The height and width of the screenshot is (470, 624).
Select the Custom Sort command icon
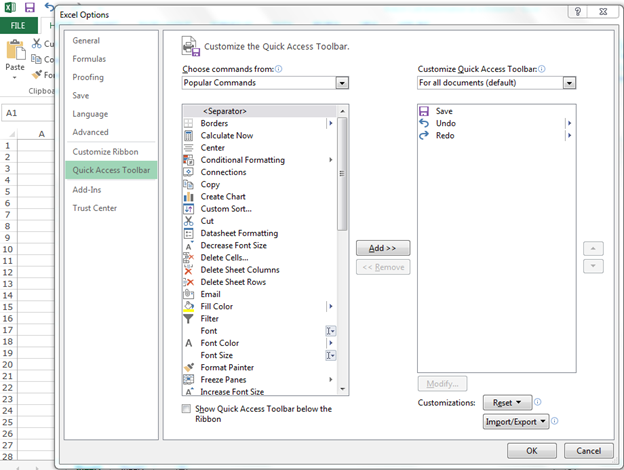tap(188, 209)
